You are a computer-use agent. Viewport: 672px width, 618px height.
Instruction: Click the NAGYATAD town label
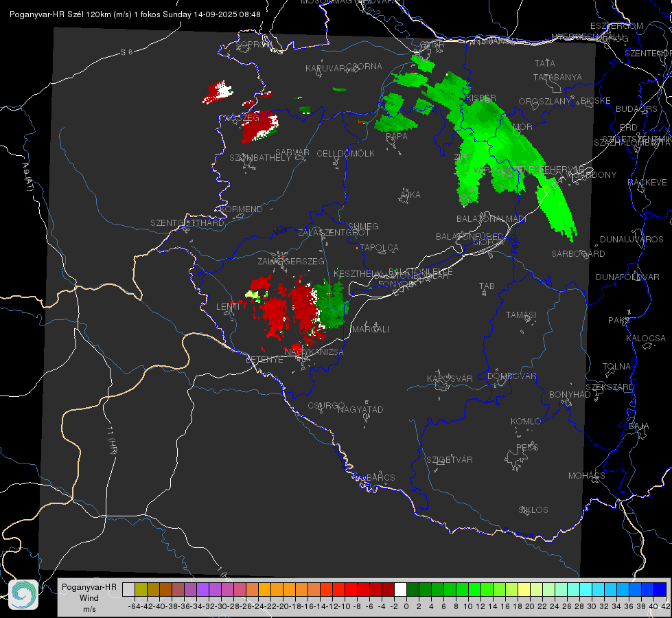(x=360, y=409)
